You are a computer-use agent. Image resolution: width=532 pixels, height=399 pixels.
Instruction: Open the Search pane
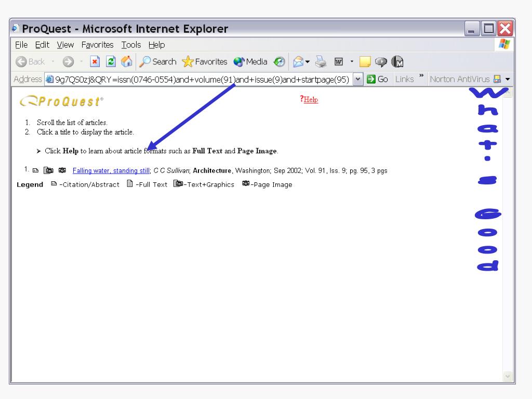(158, 62)
